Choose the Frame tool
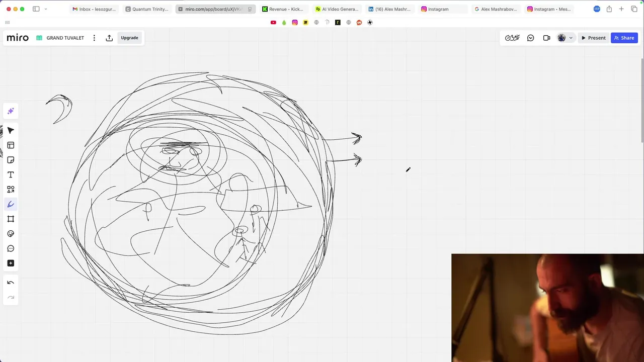The height and width of the screenshot is (362, 644). pyautogui.click(x=11, y=219)
